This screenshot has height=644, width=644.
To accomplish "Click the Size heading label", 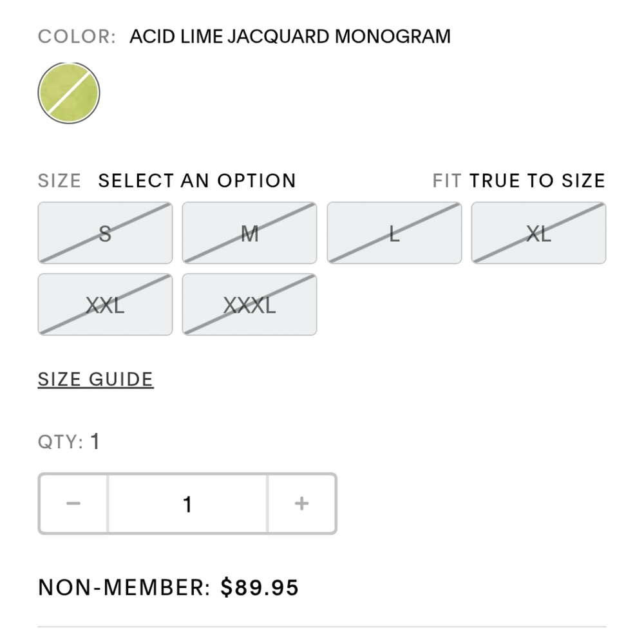I will pos(59,181).
